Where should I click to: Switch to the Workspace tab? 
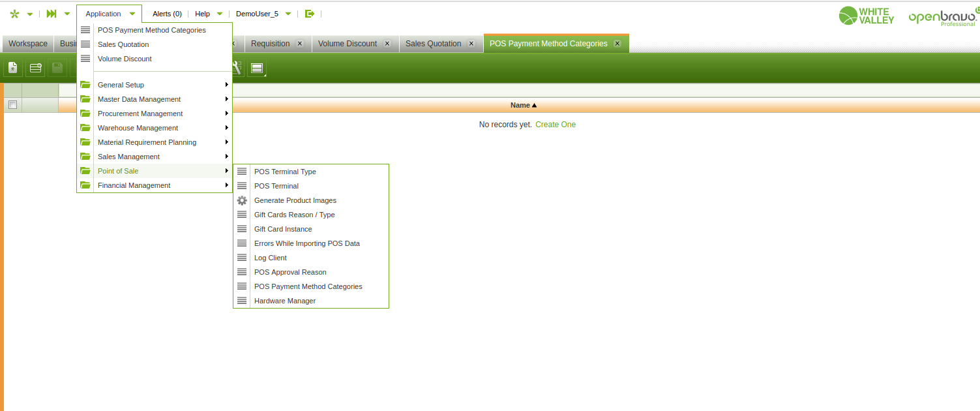point(28,44)
